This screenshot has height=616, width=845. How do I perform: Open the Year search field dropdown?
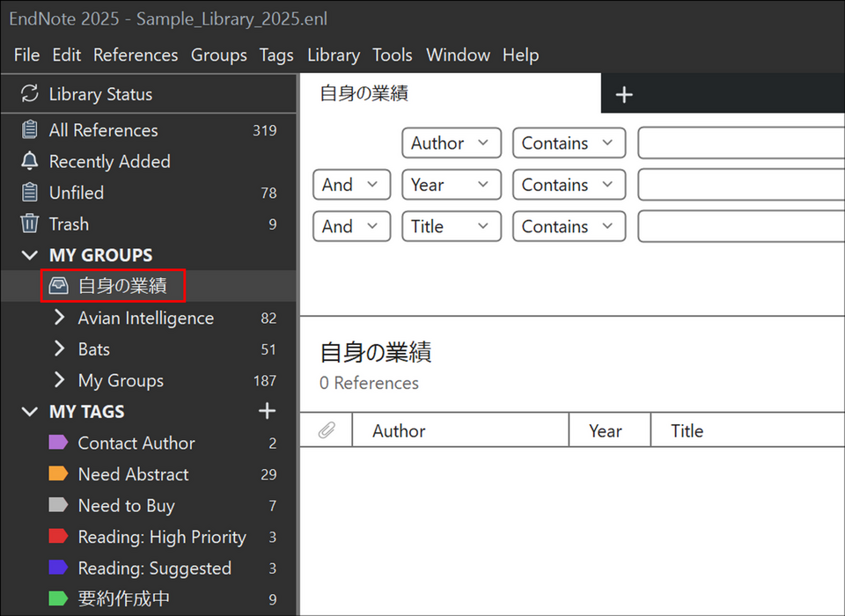(452, 184)
